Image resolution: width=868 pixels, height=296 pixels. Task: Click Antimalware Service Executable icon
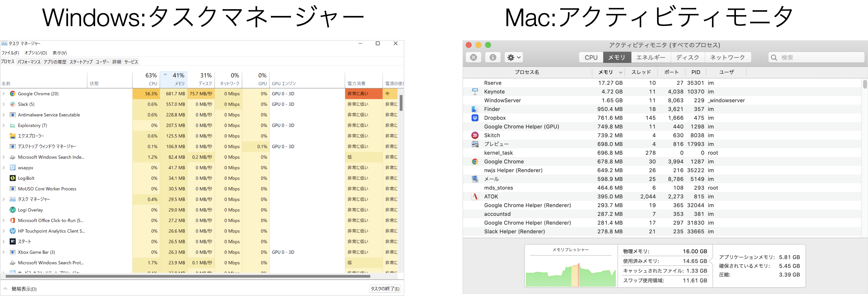[x=12, y=115]
